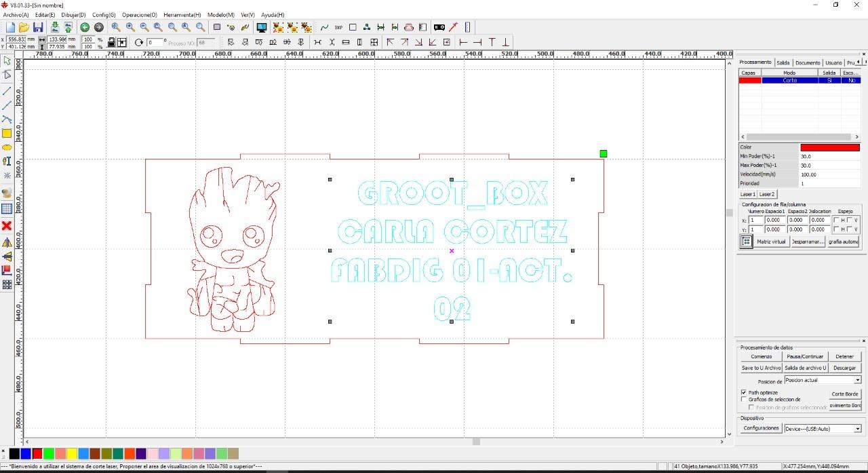
Task: Click the Rotate icon beside angle field
Action: click(x=139, y=42)
